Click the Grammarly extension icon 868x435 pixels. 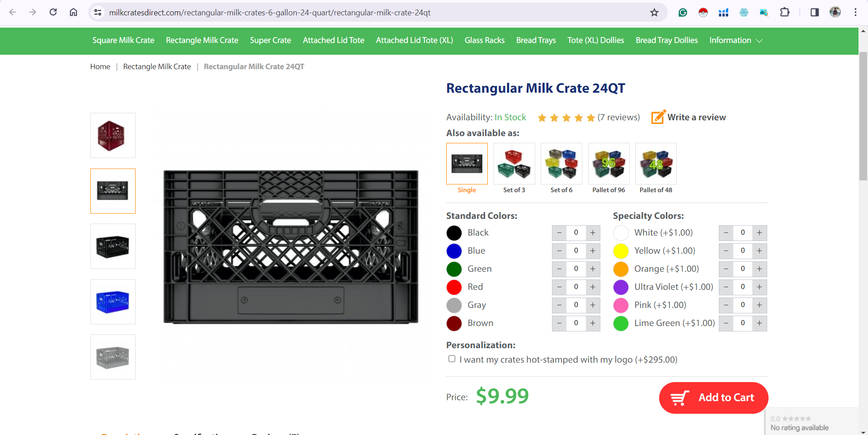(x=683, y=12)
